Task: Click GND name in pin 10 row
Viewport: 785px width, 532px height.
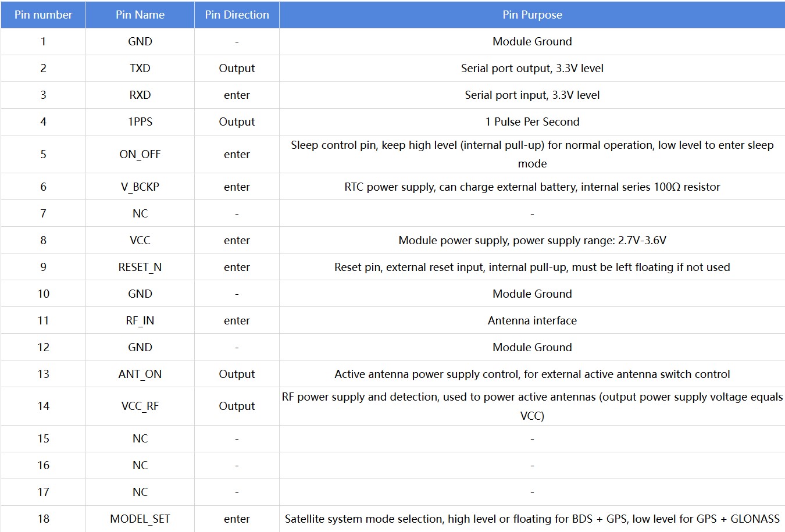Action: pos(140,294)
